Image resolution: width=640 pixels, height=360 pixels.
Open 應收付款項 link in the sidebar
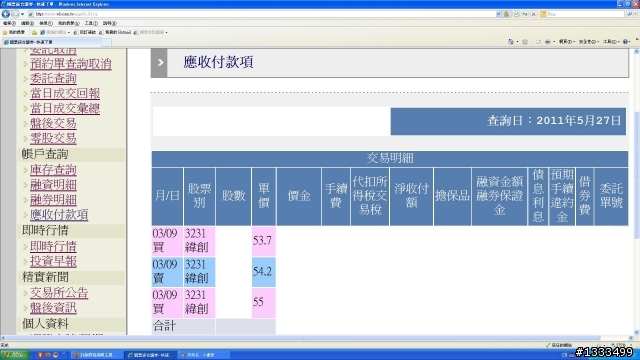[x=59, y=215]
